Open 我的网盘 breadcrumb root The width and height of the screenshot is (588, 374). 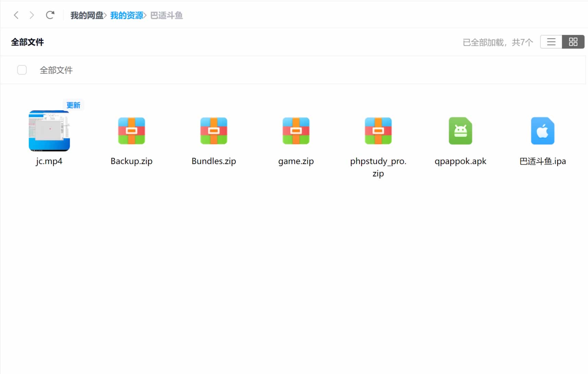point(87,15)
